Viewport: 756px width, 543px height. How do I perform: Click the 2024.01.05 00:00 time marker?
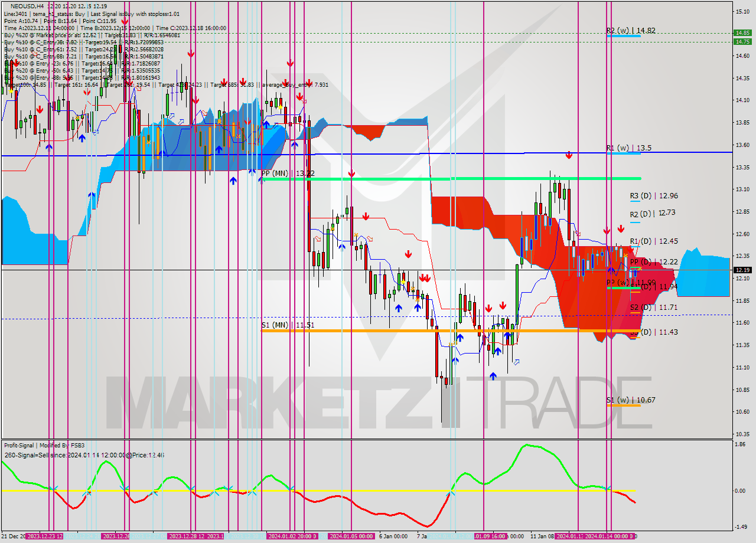point(351,537)
